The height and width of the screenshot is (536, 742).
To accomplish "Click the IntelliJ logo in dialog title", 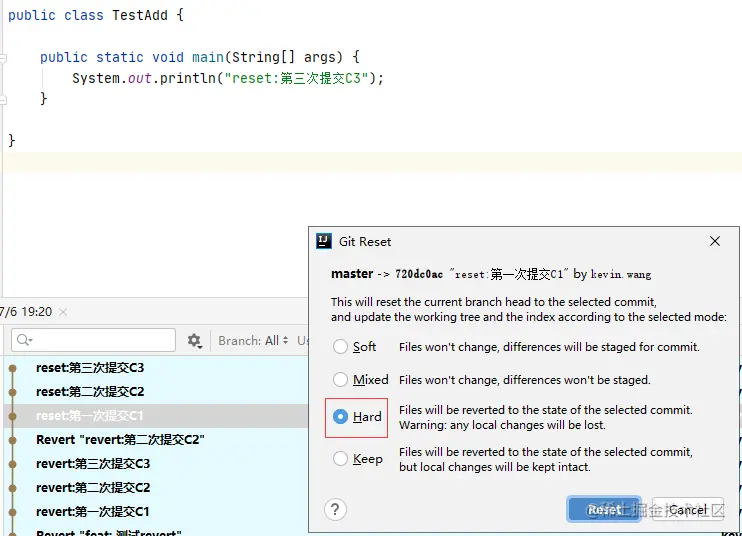I will coord(324,241).
